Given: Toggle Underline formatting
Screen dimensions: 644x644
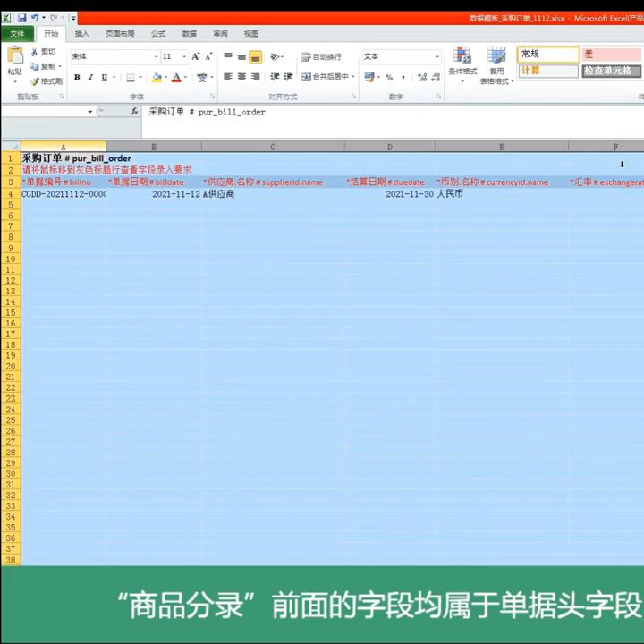Looking at the screenshot, I should point(105,77).
